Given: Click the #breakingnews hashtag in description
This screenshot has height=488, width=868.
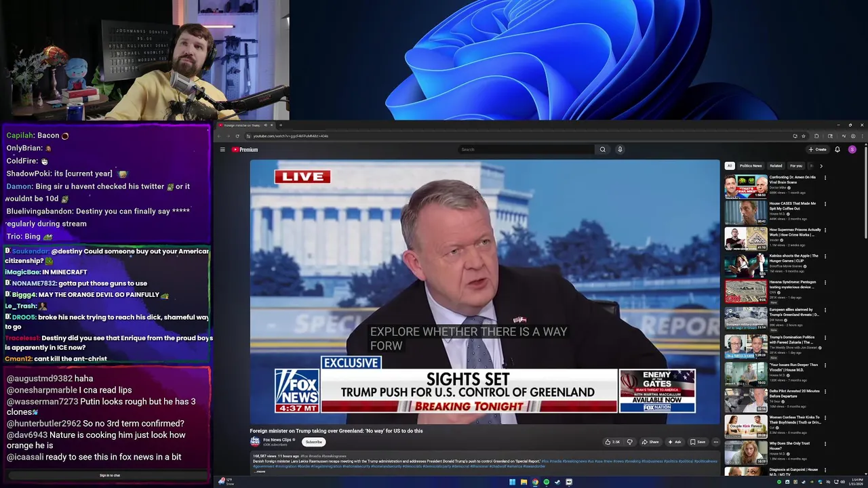Looking at the screenshot, I should [334, 456].
